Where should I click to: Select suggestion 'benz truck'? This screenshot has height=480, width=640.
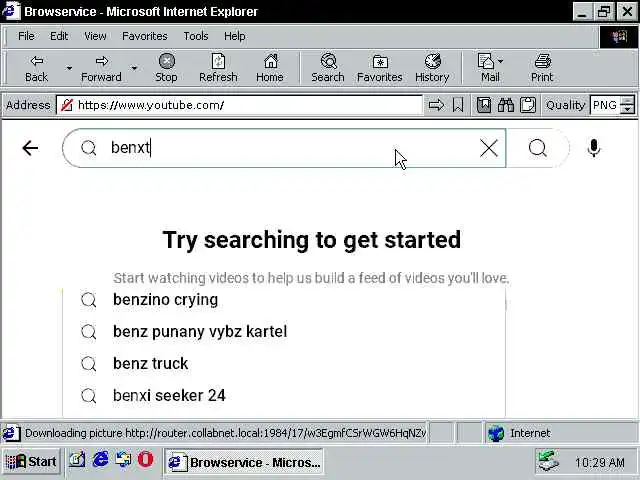pos(284,363)
